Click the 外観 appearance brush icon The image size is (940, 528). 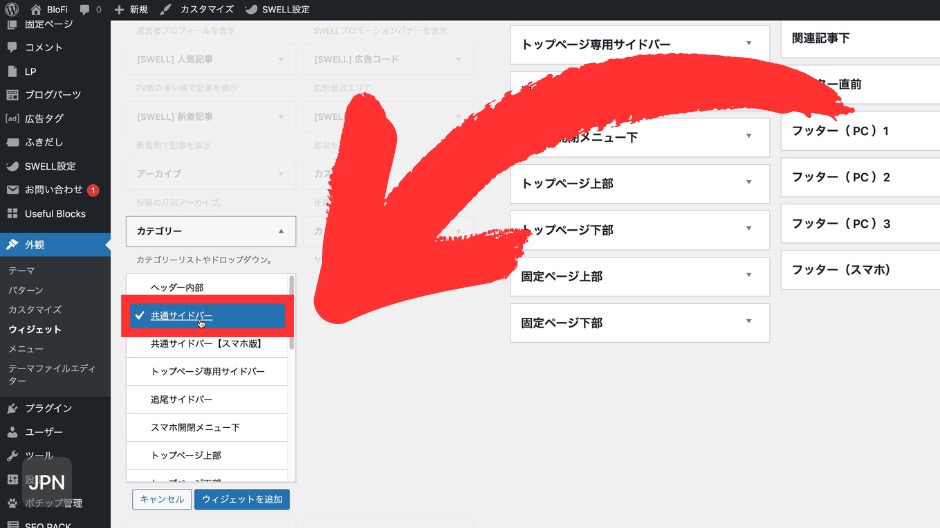point(12,244)
